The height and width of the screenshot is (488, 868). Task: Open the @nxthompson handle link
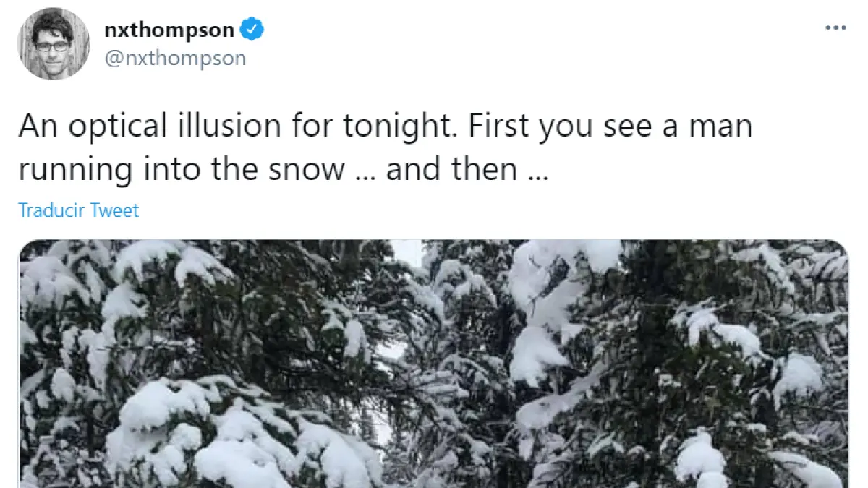(176, 58)
